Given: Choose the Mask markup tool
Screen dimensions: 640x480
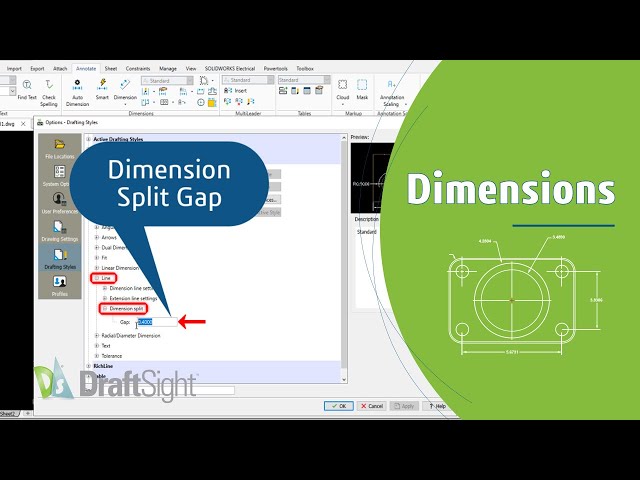Looking at the screenshot, I should pyautogui.click(x=362, y=90).
